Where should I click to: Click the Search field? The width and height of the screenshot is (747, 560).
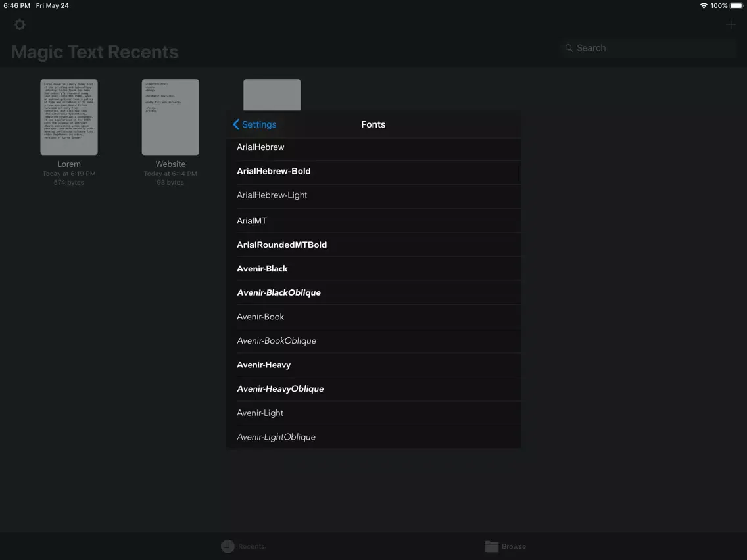click(x=648, y=48)
